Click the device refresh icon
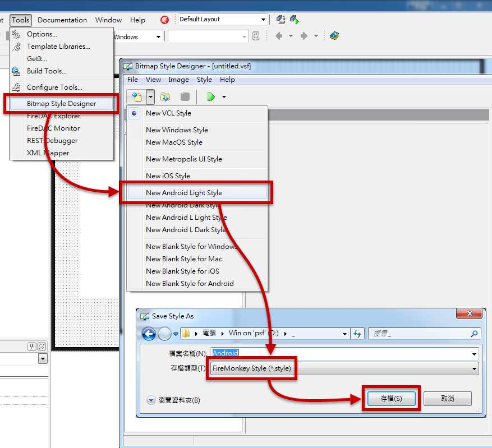Screen dimensions: 492x448 tap(256, 36)
